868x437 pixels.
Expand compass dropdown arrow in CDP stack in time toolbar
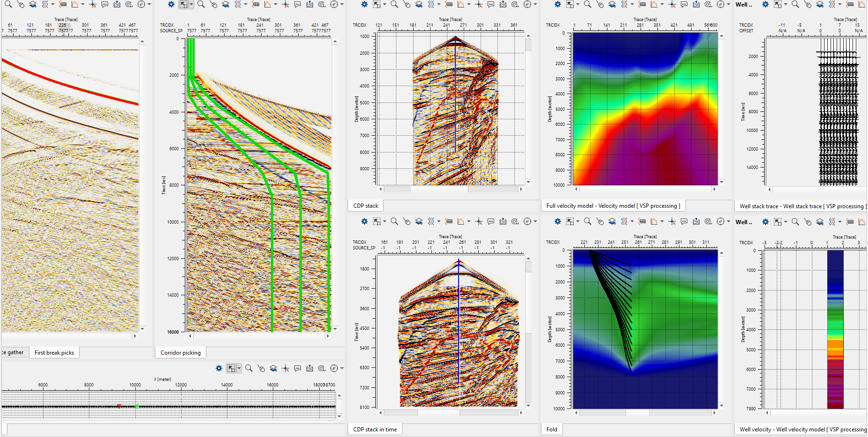(535, 221)
